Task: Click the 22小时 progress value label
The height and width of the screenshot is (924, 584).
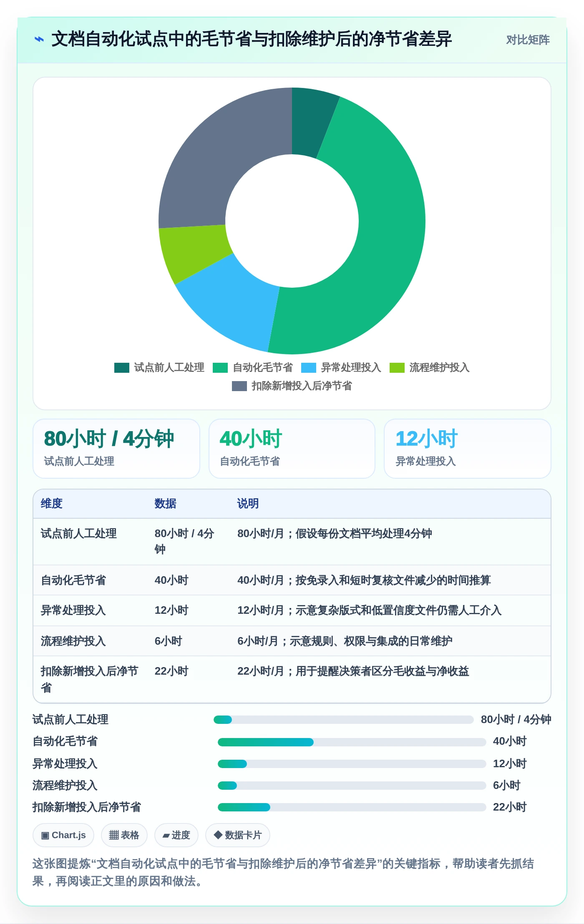Action: point(510,807)
